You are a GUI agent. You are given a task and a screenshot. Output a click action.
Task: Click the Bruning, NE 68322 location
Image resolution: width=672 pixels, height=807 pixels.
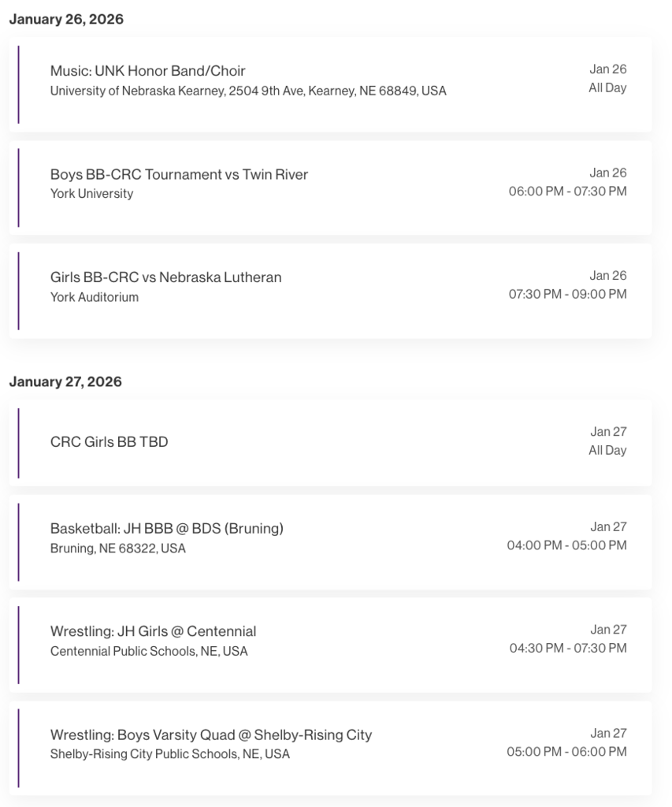pos(118,549)
